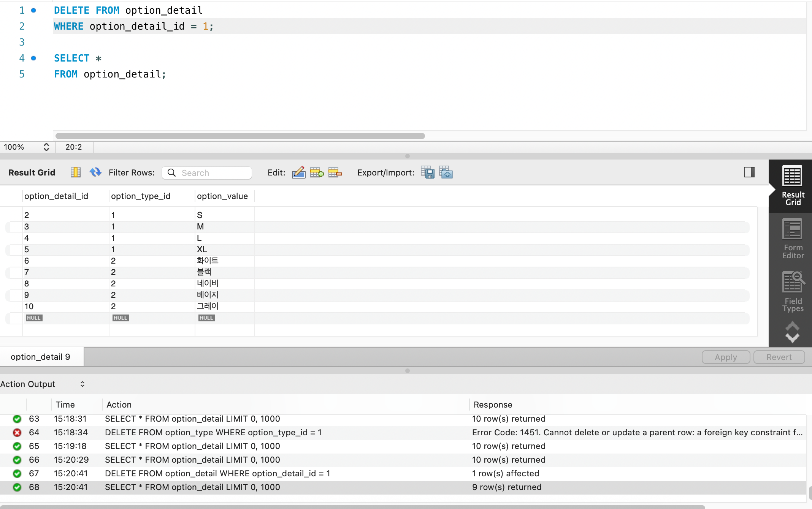Toggle the secondary sidebar panel button
This screenshot has width=812, height=509.
coord(749,172)
